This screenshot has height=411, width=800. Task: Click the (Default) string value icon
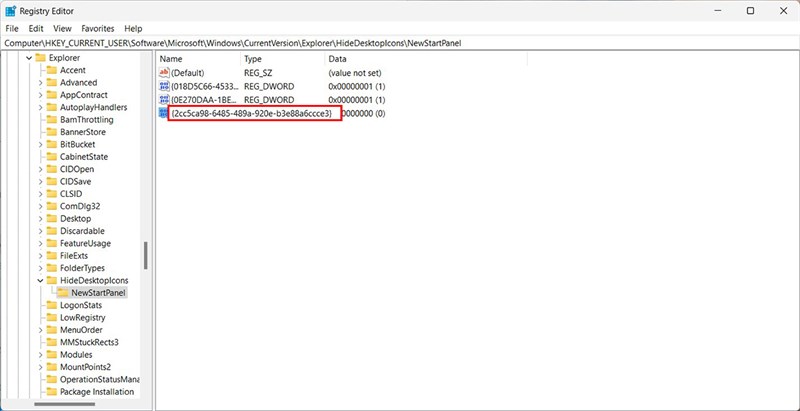[164, 73]
